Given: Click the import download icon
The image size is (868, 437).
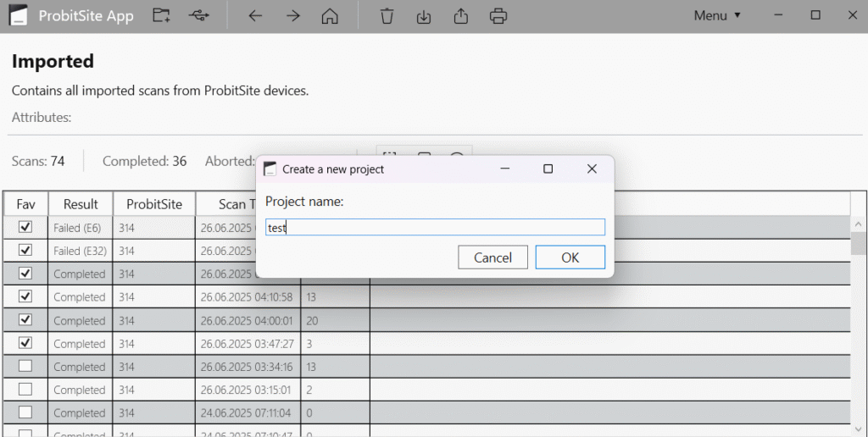Looking at the screenshot, I should coord(424,16).
